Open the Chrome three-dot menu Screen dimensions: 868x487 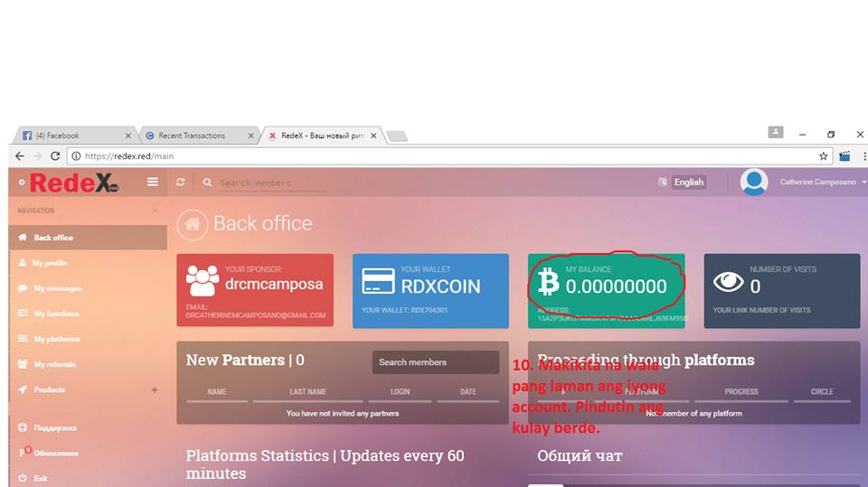point(864,156)
